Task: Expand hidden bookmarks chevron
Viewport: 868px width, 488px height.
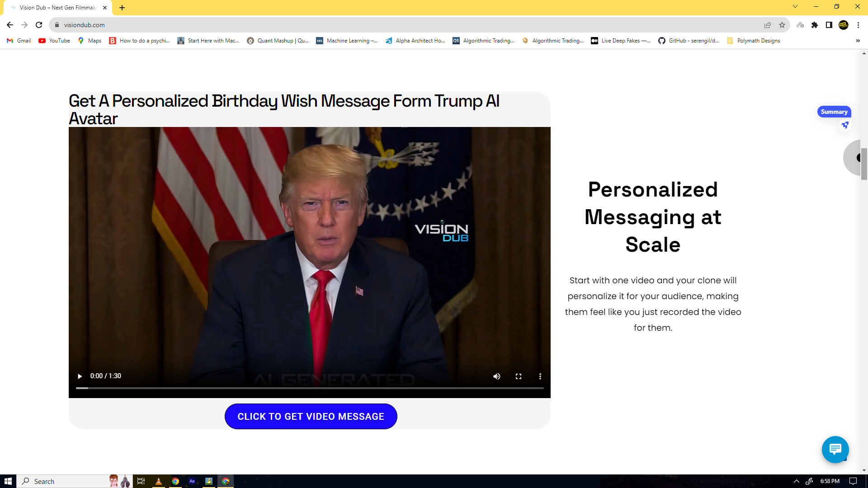Action: [858, 41]
